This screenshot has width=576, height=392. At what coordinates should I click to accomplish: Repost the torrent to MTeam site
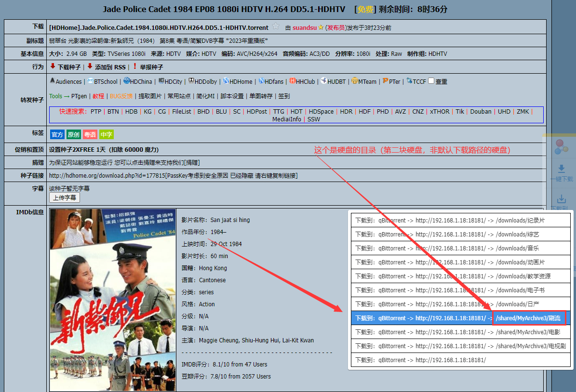363,81
